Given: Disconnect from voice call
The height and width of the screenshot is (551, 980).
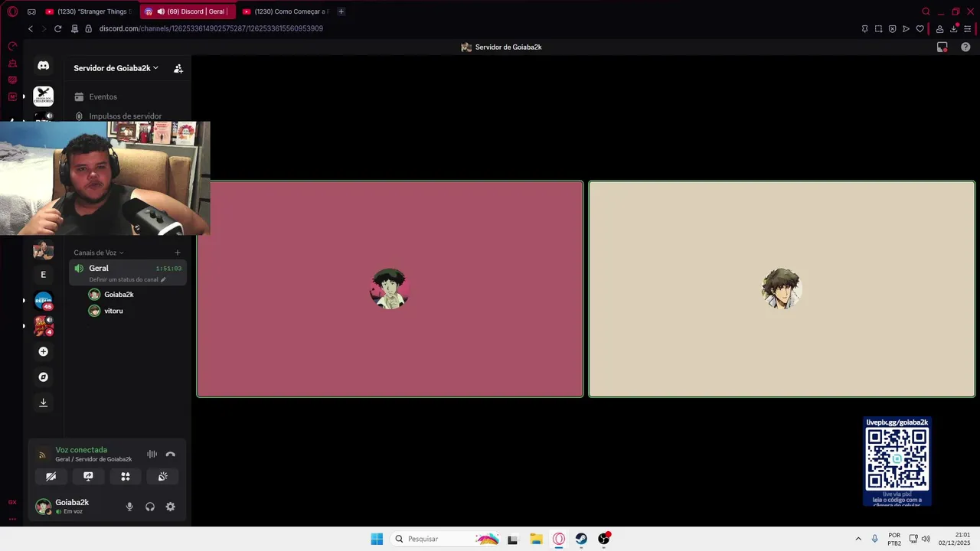Looking at the screenshot, I should pyautogui.click(x=171, y=455).
